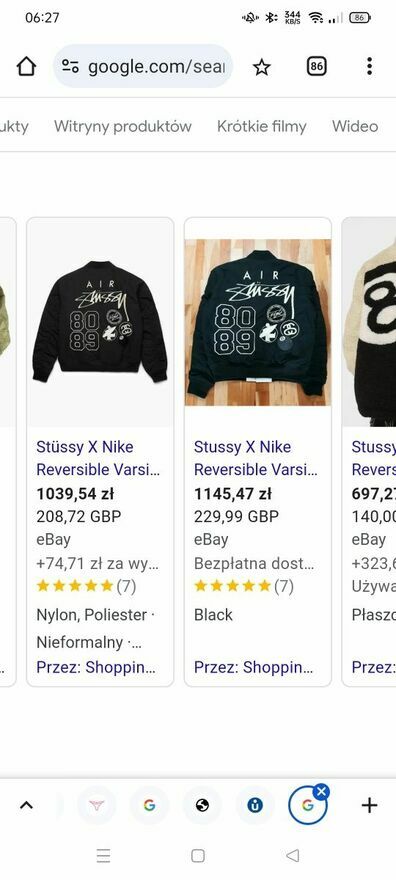Switch to the globe-icon tab

[202, 805]
